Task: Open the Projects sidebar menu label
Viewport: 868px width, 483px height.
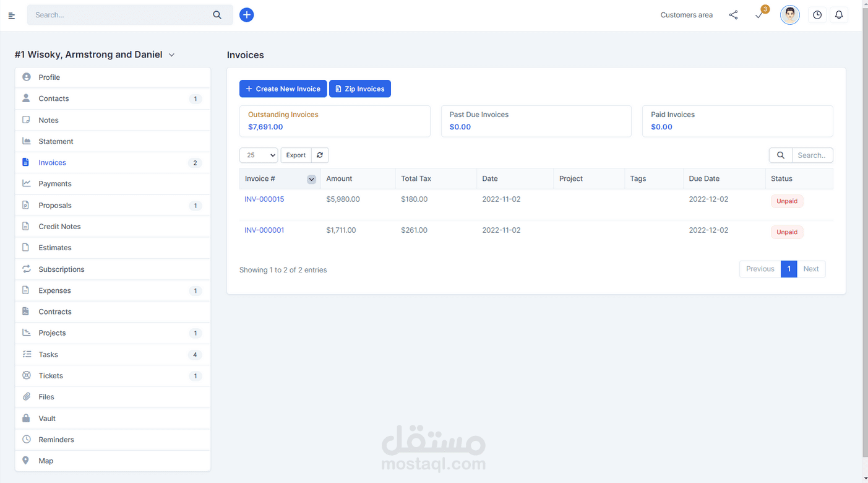Action: tap(52, 333)
